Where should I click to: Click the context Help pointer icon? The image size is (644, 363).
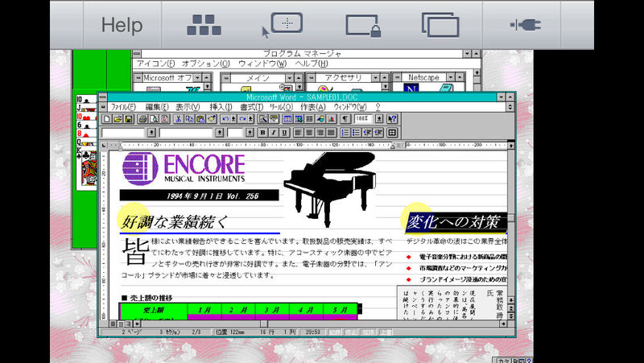click(x=392, y=119)
